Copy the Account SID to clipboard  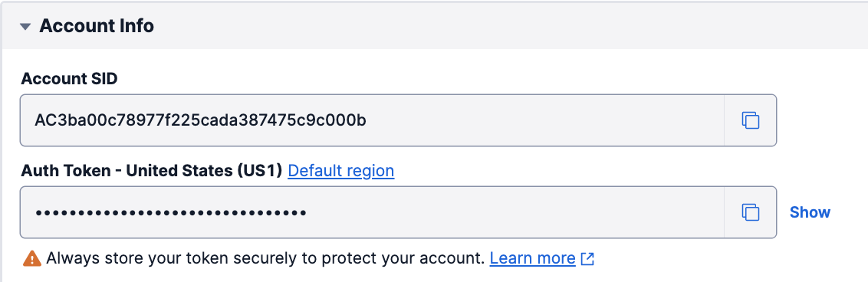click(750, 120)
